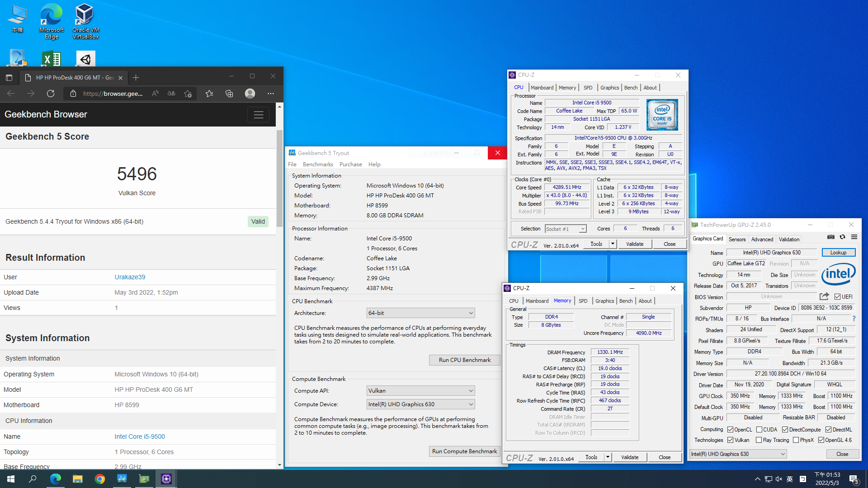Open Geekbench File menu
Screen dimensions: 868x488
tap(292, 164)
